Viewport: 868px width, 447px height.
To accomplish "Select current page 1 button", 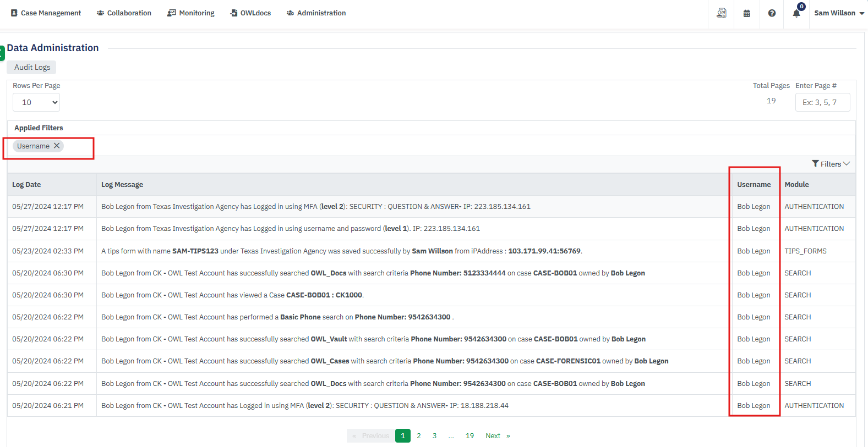I will tap(403, 436).
